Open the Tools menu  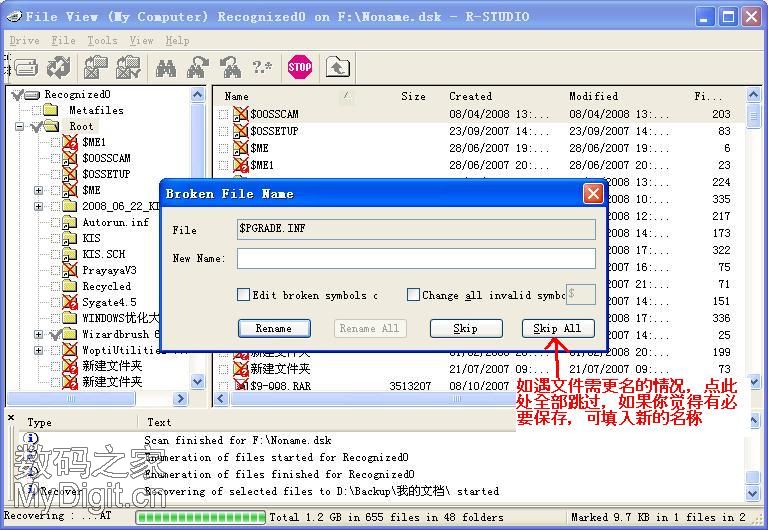tap(102, 41)
